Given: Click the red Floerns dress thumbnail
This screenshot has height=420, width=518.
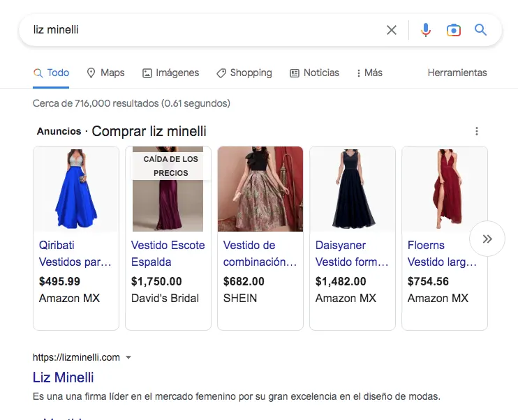Looking at the screenshot, I should tap(445, 189).
